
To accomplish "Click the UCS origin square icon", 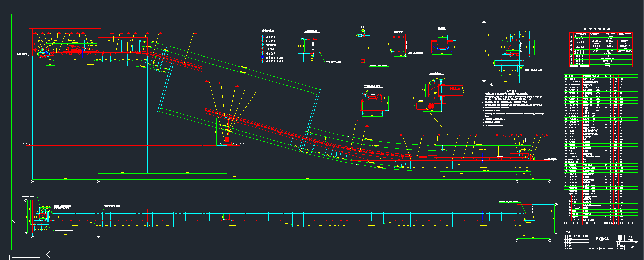I will click(12, 257).
